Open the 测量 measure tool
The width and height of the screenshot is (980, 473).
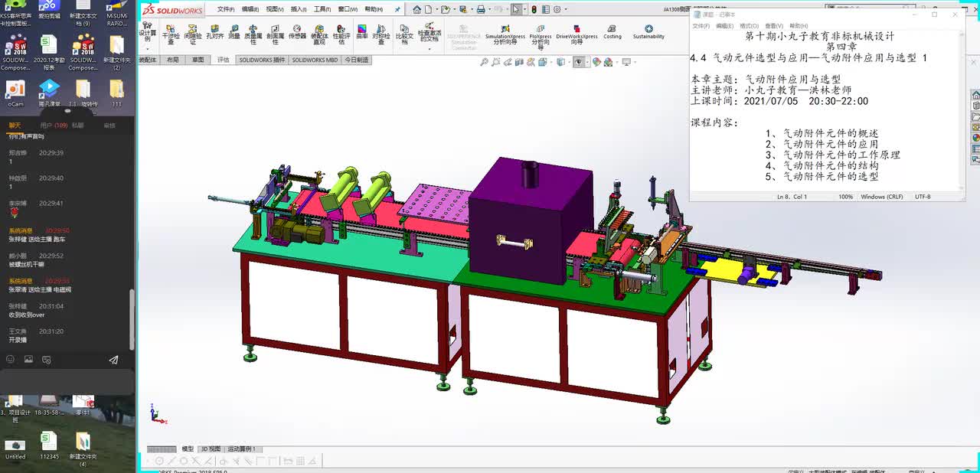(x=234, y=32)
